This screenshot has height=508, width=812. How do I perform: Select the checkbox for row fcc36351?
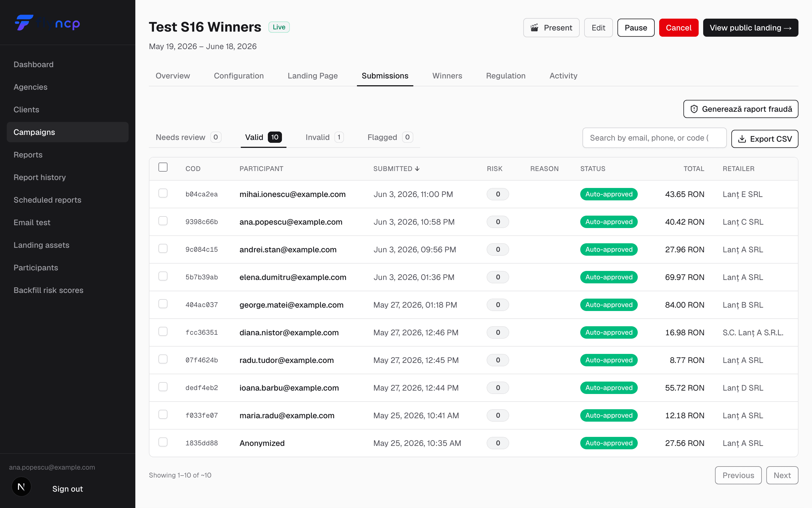pyautogui.click(x=163, y=331)
